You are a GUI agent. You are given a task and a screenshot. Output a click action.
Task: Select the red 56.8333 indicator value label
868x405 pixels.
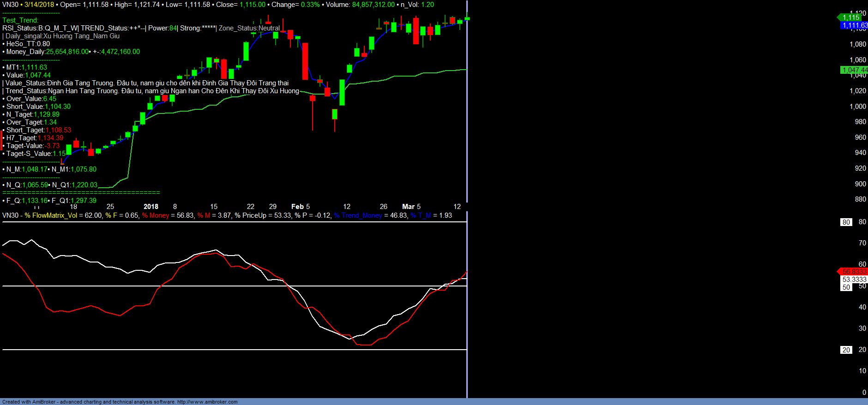pos(854,272)
